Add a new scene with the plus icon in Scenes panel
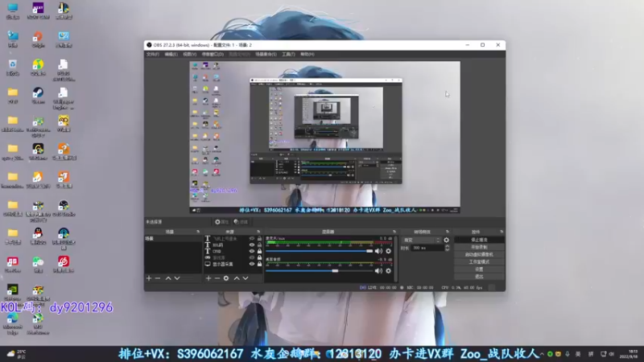This screenshot has width=644, height=362. (149, 278)
